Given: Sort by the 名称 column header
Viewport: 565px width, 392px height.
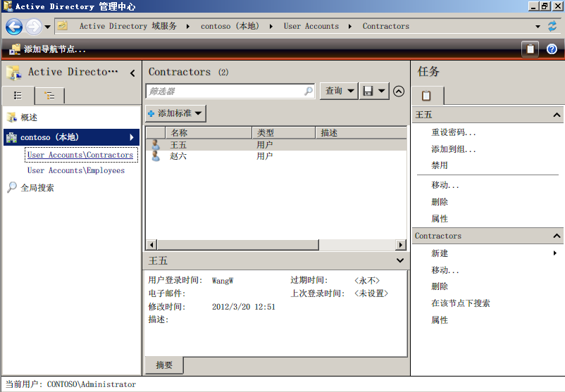Looking at the screenshot, I should pos(209,133).
